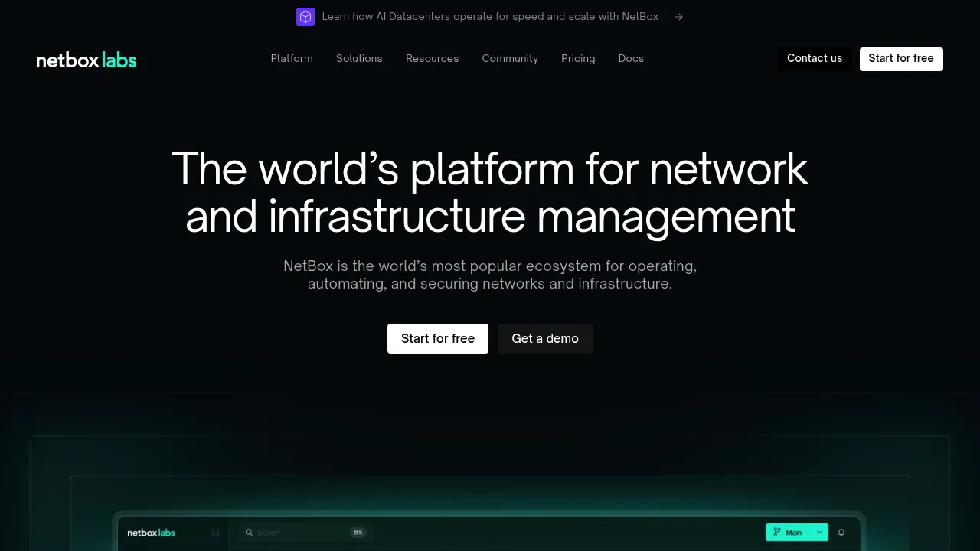Open the Community menu

tap(510, 59)
